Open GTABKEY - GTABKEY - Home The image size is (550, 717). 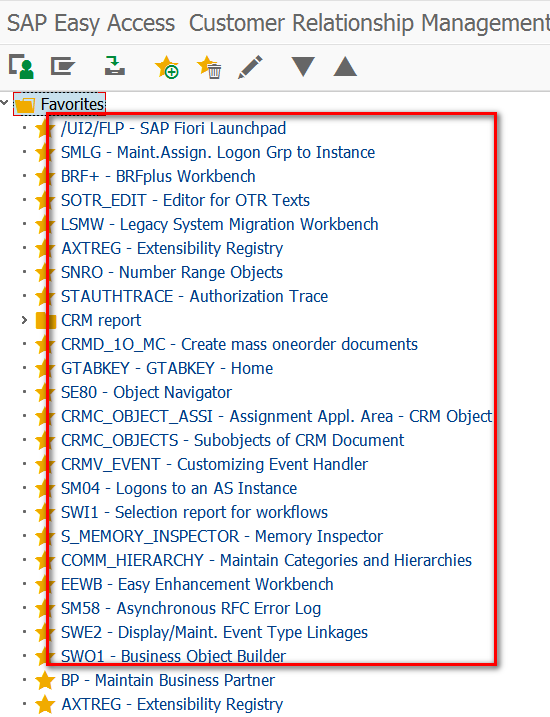coord(167,369)
